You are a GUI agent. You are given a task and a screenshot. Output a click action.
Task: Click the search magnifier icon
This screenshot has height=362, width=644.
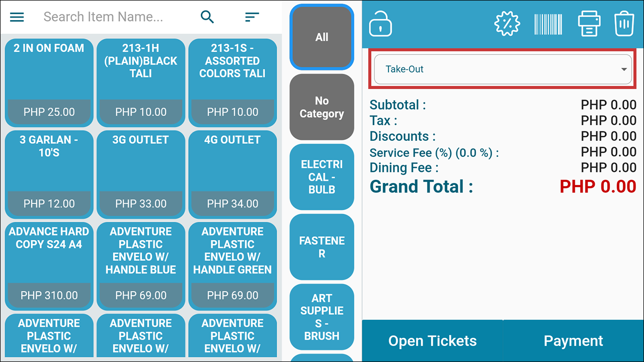coord(207,17)
